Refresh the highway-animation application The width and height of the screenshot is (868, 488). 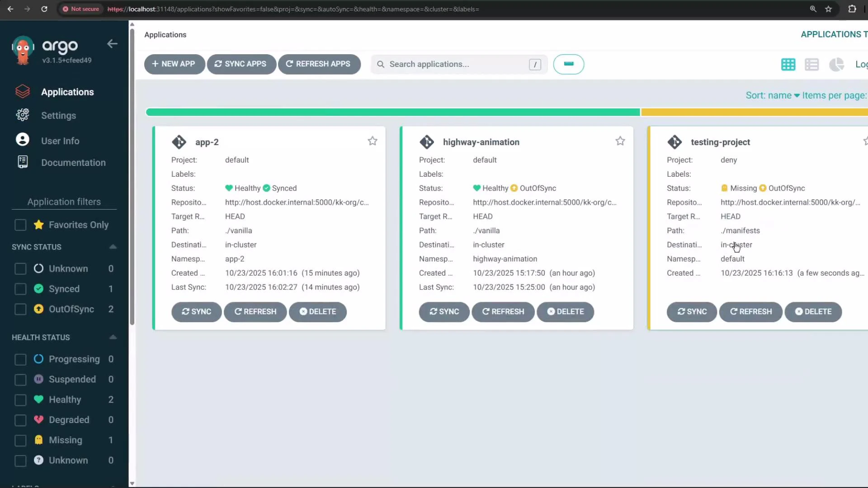pyautogui.click(x=503, y=312)
